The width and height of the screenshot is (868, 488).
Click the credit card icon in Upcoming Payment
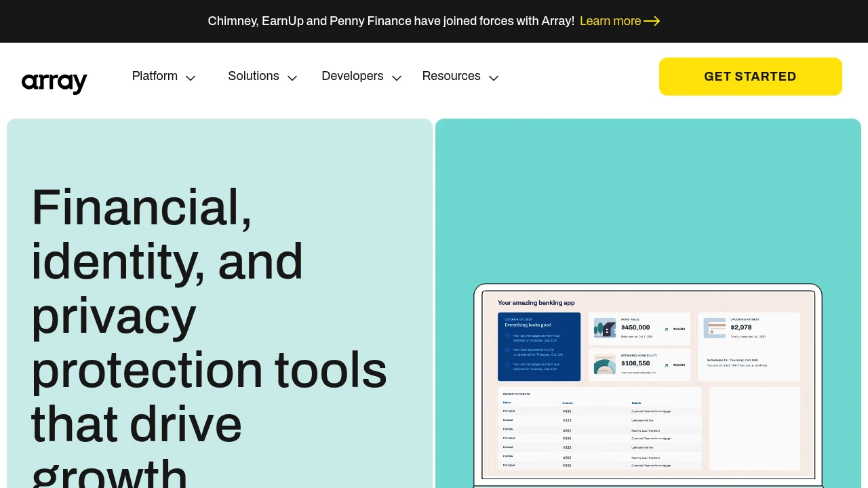pyautogui.click(x=715, y=328)
